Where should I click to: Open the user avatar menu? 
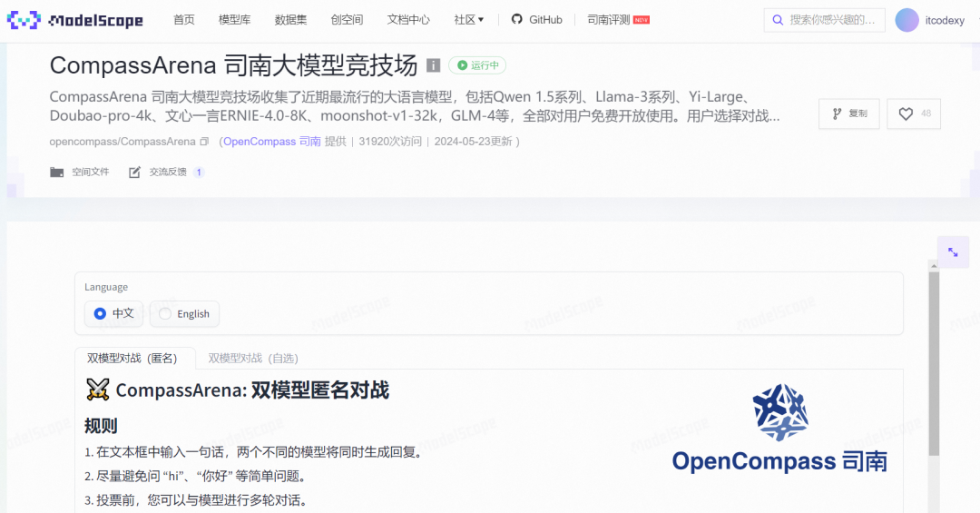[906, 20]
